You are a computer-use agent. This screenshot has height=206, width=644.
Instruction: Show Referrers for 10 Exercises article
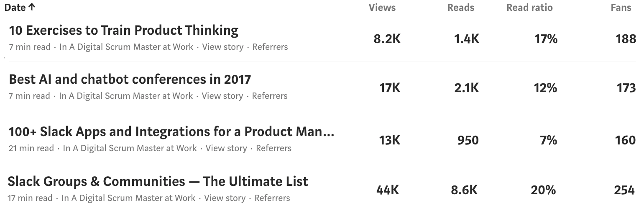pyautogui.click(x=270, y=47)
